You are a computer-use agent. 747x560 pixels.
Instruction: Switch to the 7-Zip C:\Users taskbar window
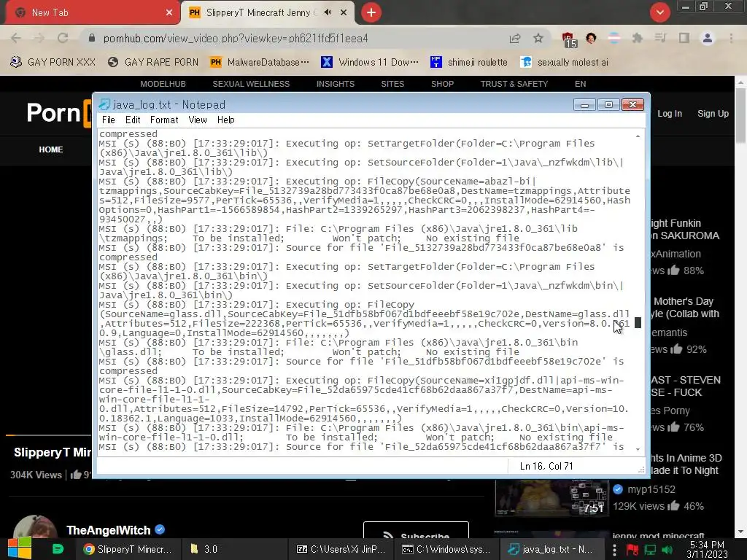coord(340,549)
